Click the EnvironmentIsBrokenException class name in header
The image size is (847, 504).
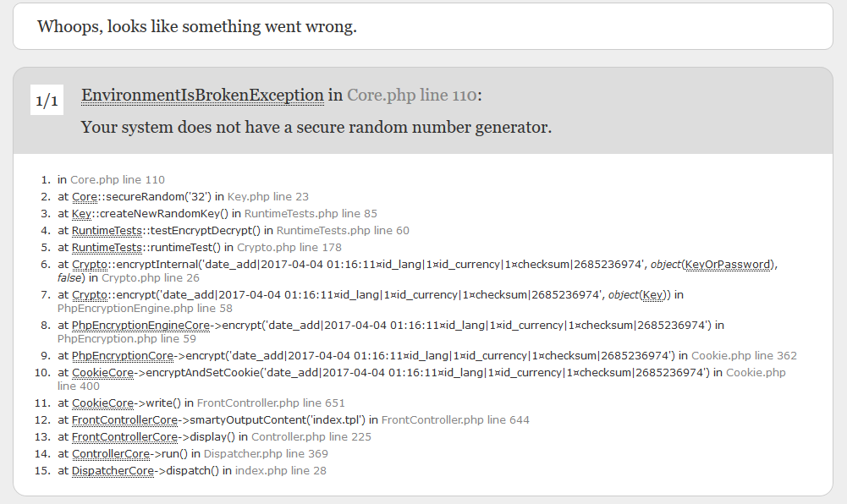(x=202, y=96)
